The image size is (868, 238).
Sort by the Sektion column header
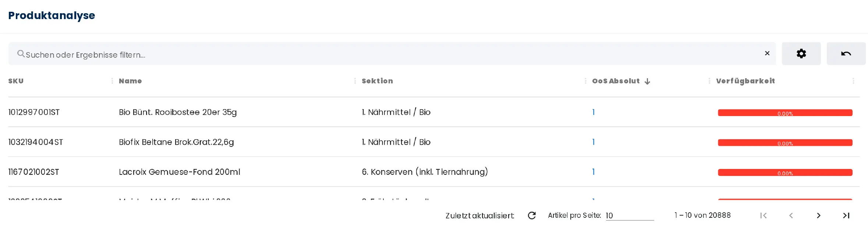tap(377, 81)
